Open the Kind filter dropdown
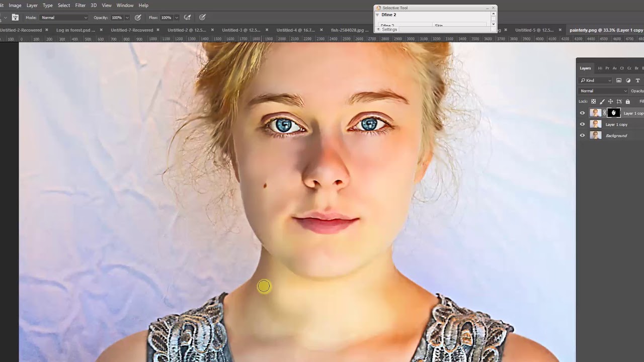The width and height of the screenshot is (644, 362). click(x=596, y=80)
